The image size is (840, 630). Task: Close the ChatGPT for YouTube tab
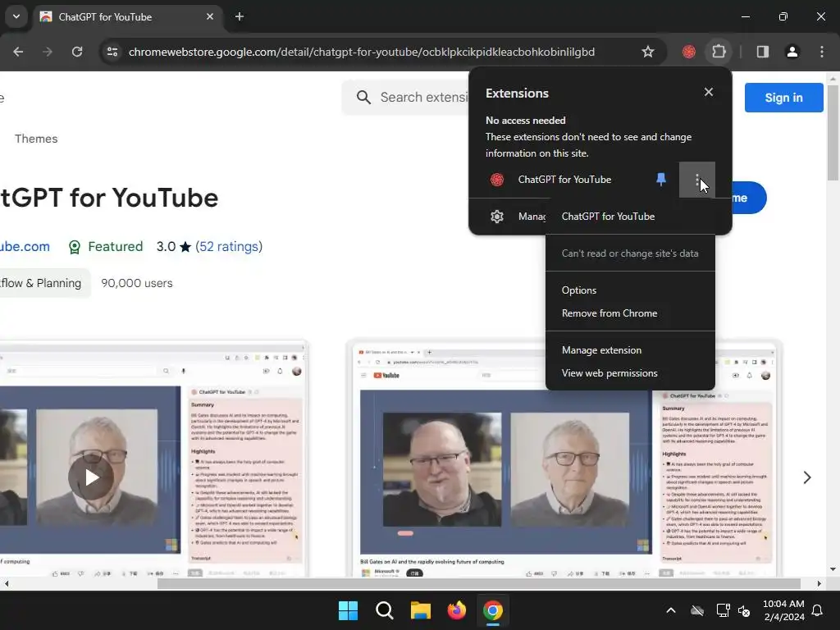pos(210,16)
